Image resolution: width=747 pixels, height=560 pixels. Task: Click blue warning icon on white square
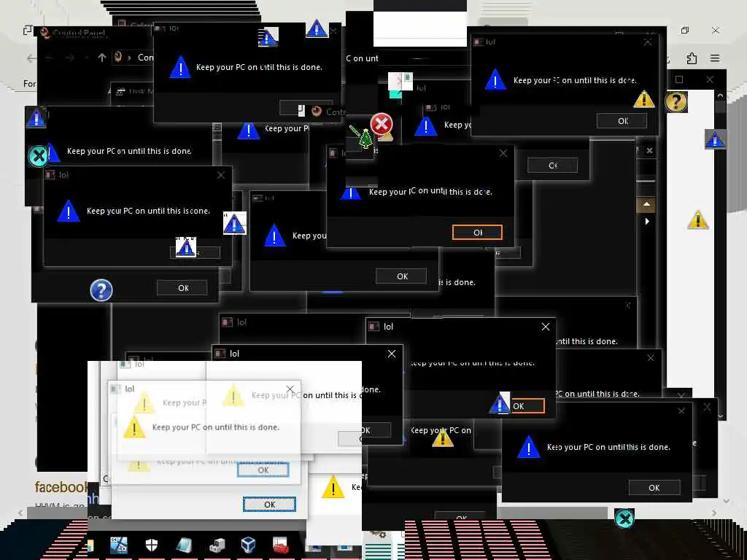(234, 223)
